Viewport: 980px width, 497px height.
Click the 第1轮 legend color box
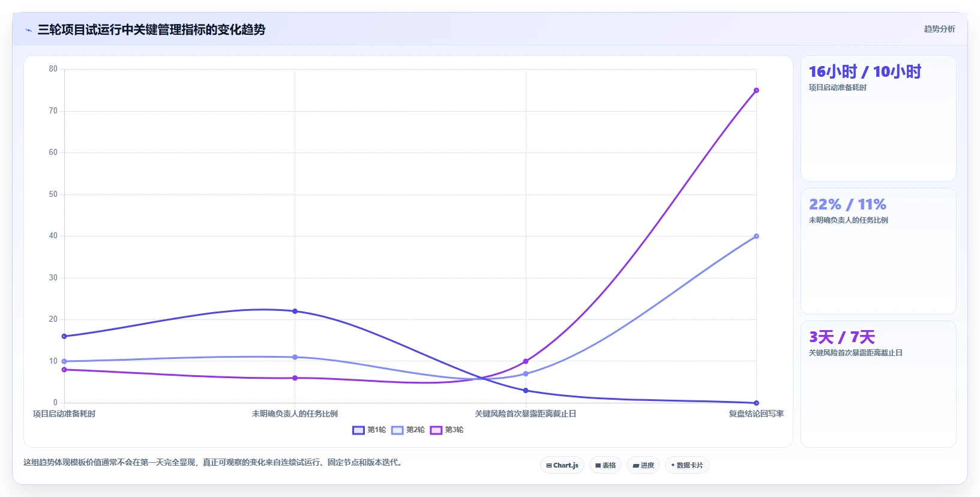pyautogui.click(x=358, y=430)
